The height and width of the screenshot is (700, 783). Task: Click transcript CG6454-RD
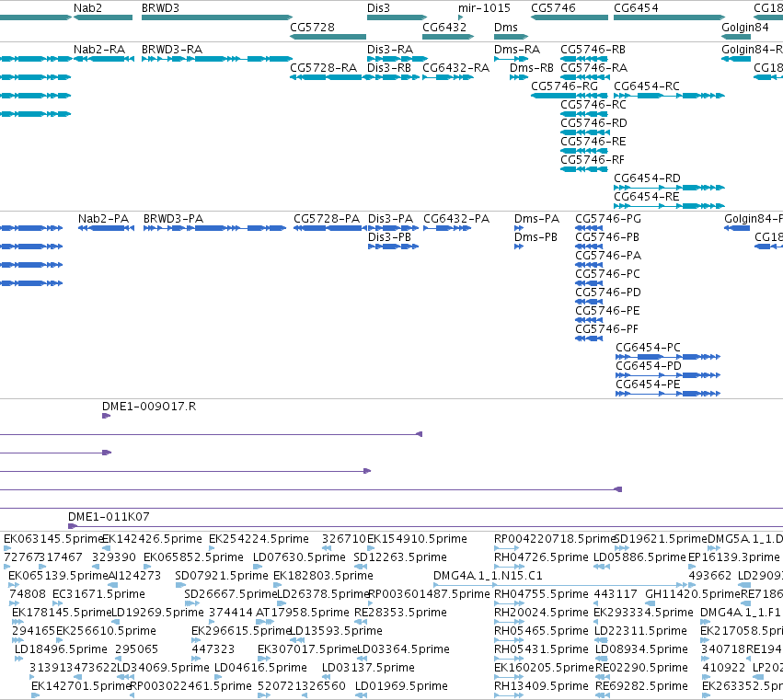click(647, 178)
